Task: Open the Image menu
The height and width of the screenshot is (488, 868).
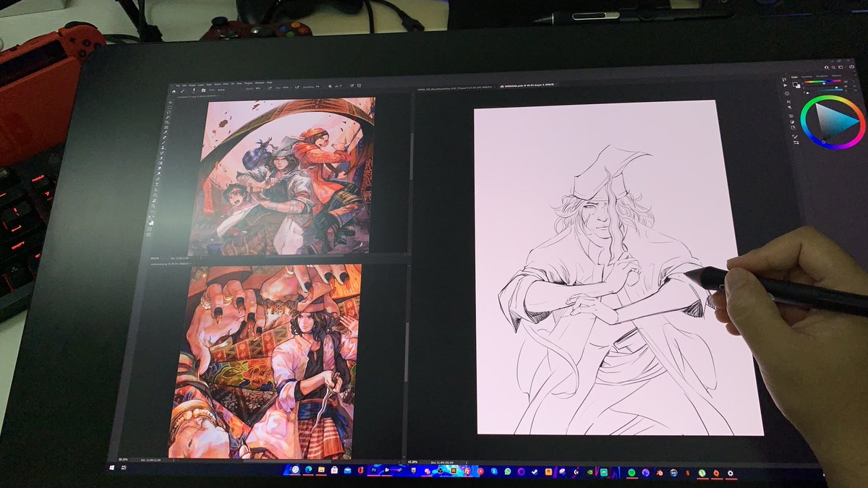Action: click(x=192, y=85)
